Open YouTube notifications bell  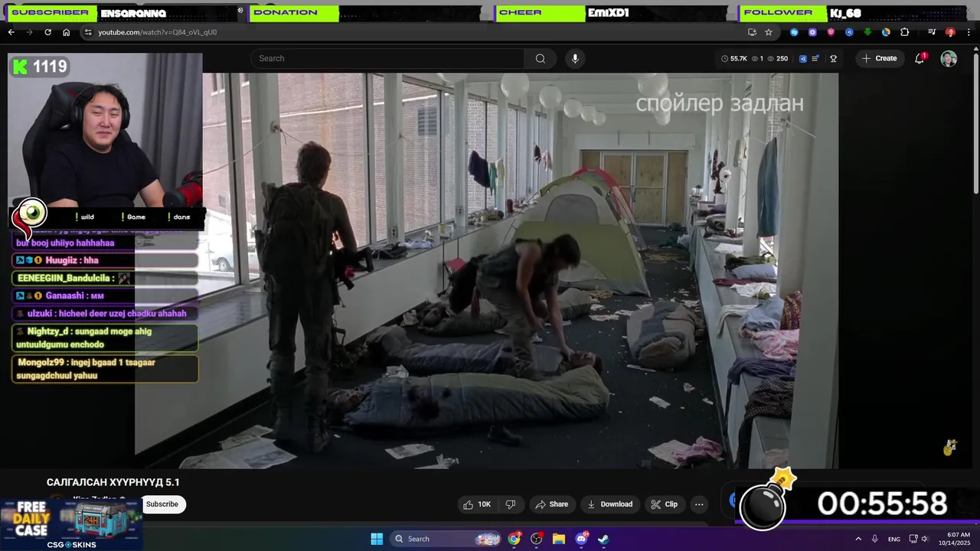[920, 58]
